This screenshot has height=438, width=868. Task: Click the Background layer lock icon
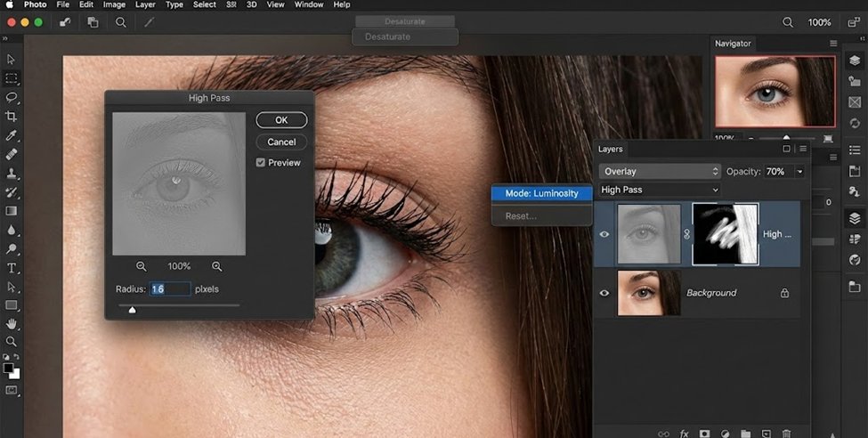pos(784,293)
